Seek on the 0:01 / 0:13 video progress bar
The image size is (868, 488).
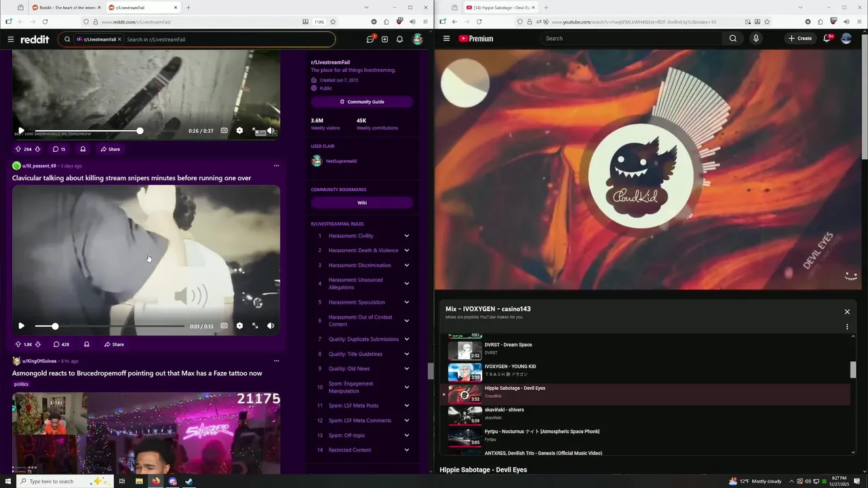(109, 326)
